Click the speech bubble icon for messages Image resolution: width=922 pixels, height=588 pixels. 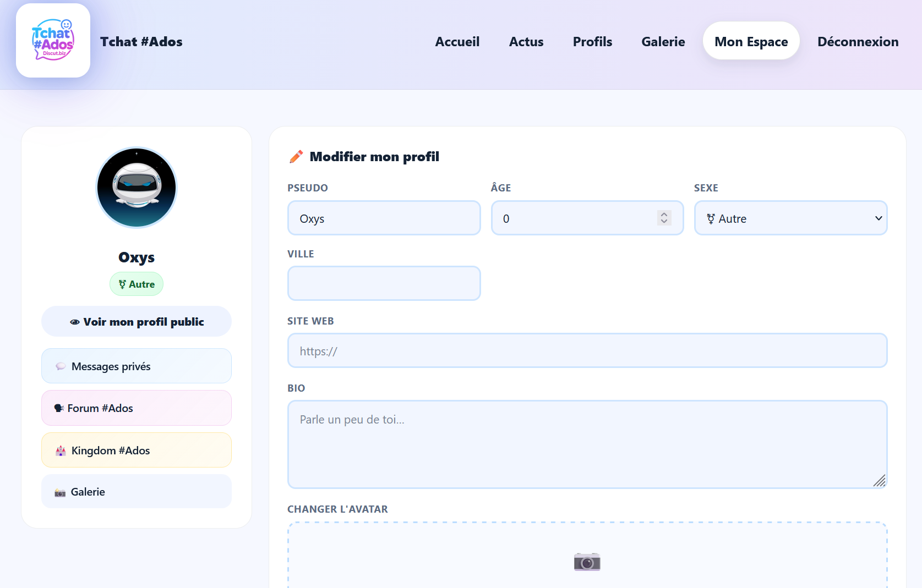click(61, 366)
